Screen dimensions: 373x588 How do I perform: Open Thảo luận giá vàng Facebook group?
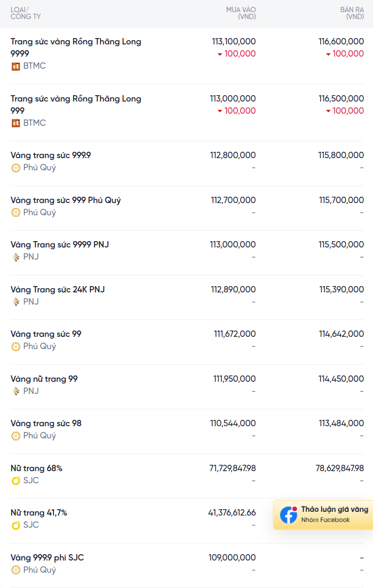(323, 514)
